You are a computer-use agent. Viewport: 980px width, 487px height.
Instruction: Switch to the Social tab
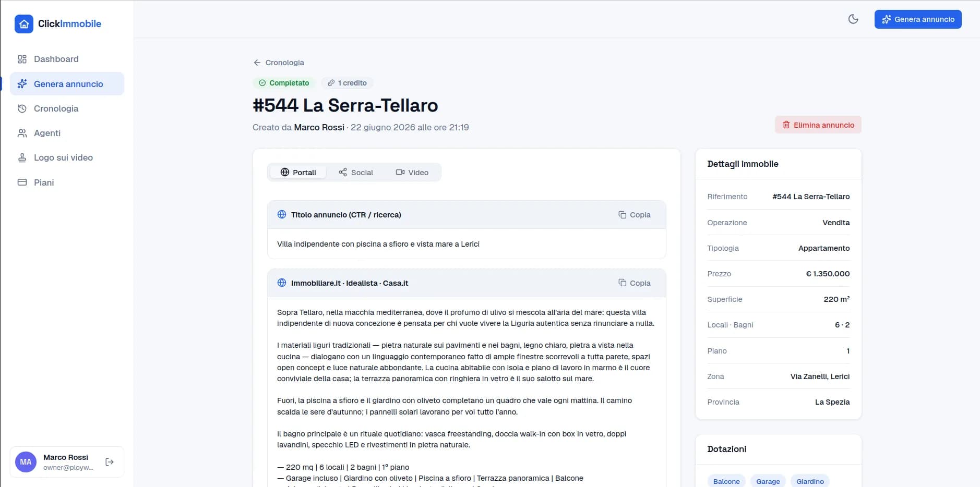[x=356, y=173]
